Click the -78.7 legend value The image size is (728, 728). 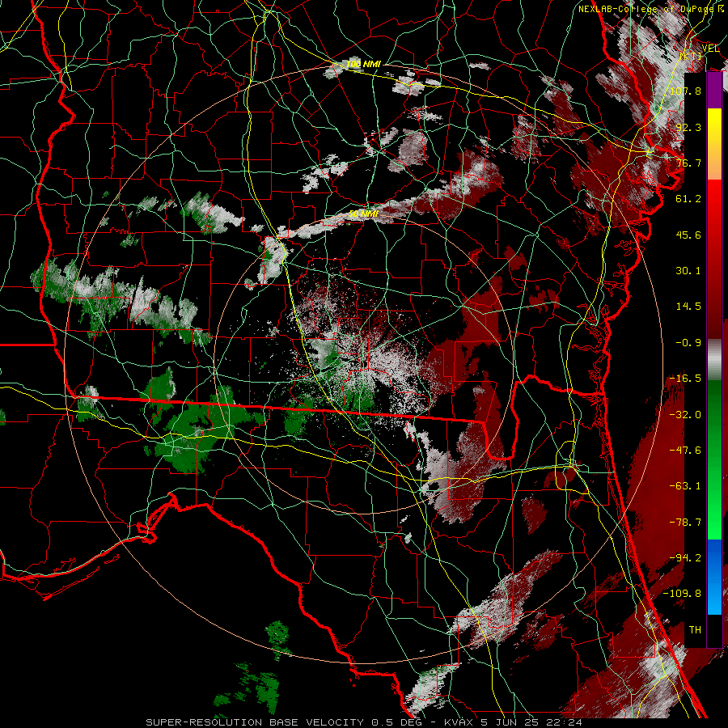[685, 523]
